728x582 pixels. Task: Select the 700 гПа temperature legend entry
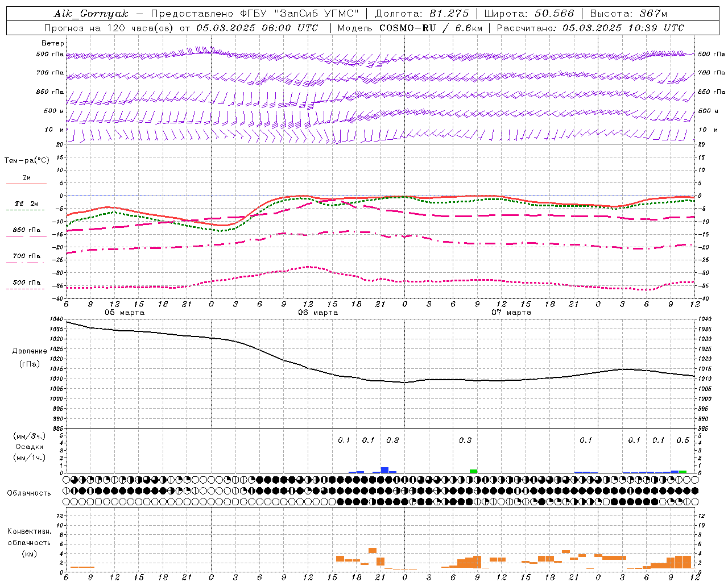click(27, 256)
